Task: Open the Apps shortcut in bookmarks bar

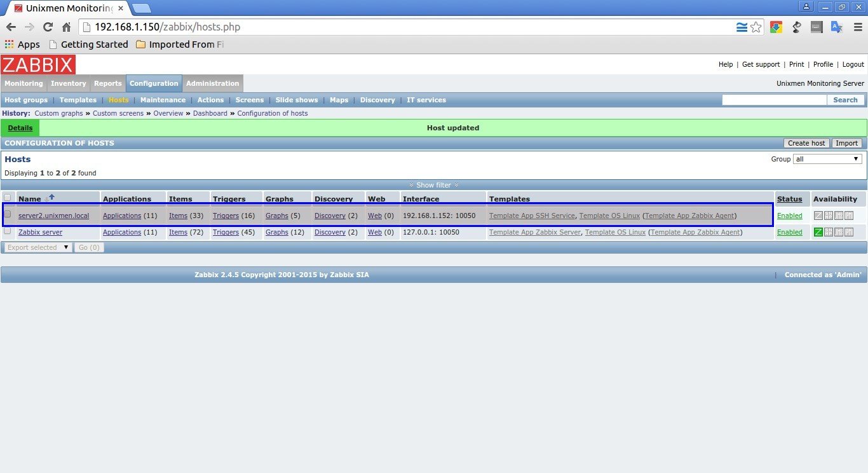Action: click(22, 45)
